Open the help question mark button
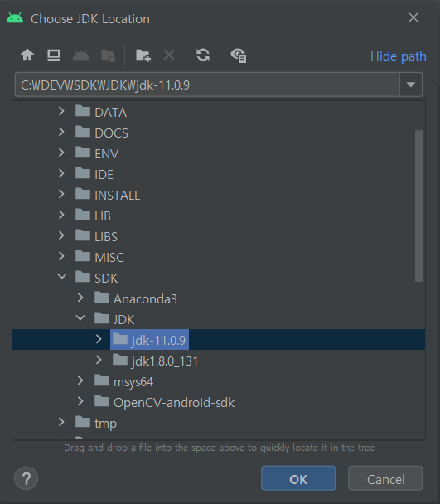The image size is (440, 504). tap(26, 478)
